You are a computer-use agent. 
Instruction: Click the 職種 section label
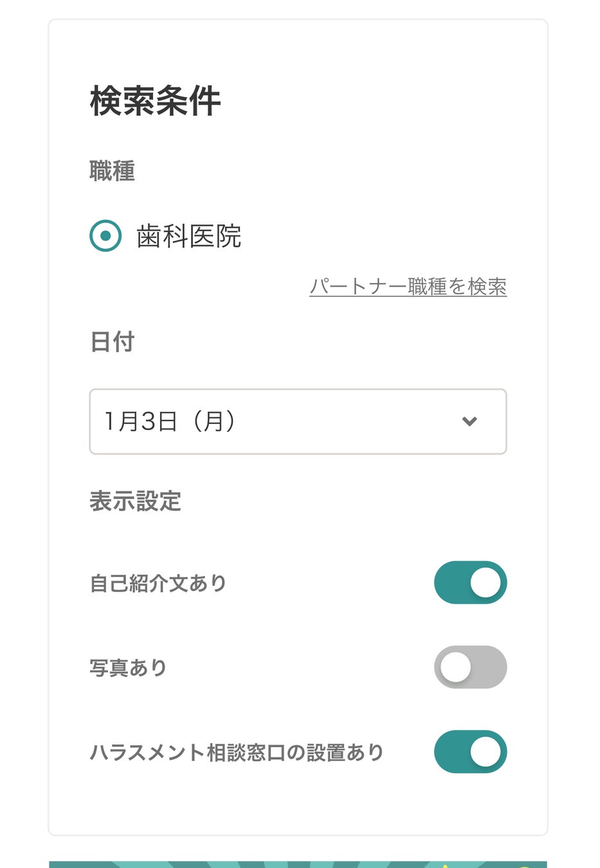(x=112, y=171)
